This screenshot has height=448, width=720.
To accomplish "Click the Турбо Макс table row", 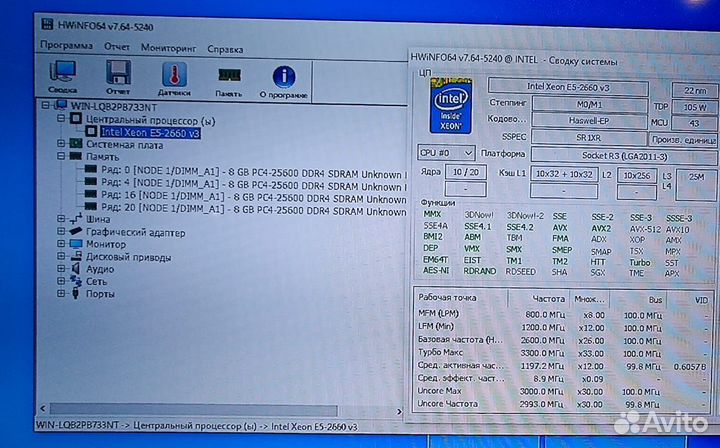I will click(x=563, y=353).
